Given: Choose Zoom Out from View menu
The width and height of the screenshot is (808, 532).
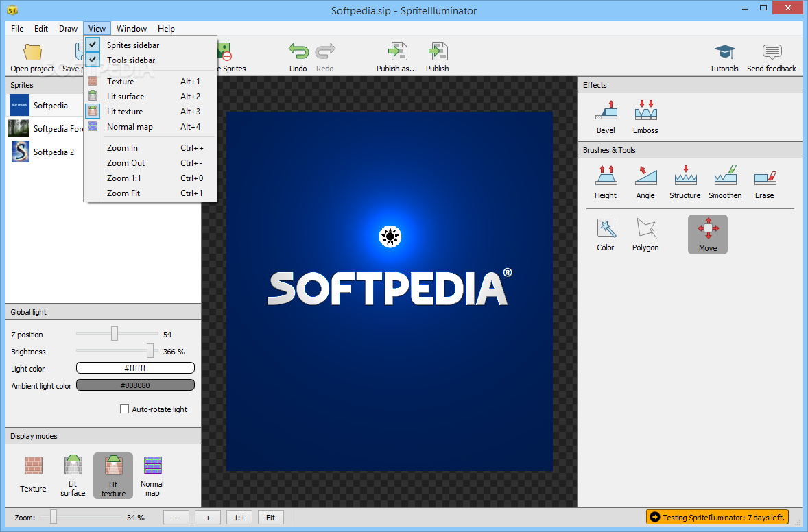Looking at the screenshot, I should [x=150, y=162].
